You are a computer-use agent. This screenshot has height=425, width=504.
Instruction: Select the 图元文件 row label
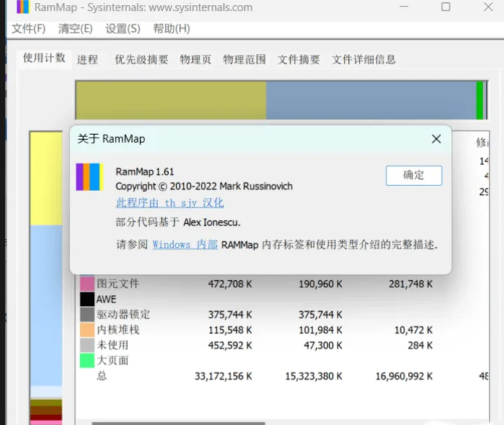tap(118, 284)
